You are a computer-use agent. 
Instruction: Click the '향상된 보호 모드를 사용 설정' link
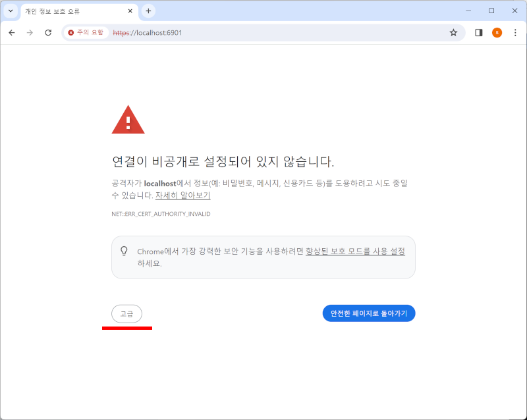tap(355, 251)
